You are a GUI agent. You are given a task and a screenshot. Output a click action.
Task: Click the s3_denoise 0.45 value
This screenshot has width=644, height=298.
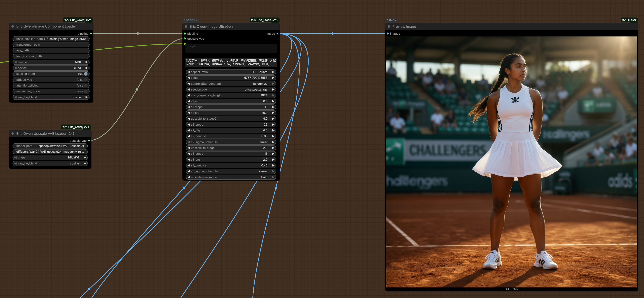click(264, 165)
